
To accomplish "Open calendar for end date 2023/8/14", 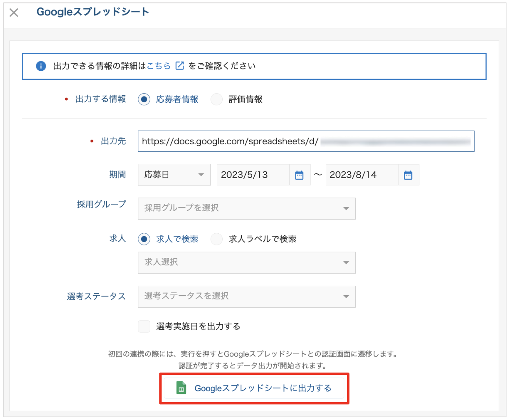I will coord(408,175).
